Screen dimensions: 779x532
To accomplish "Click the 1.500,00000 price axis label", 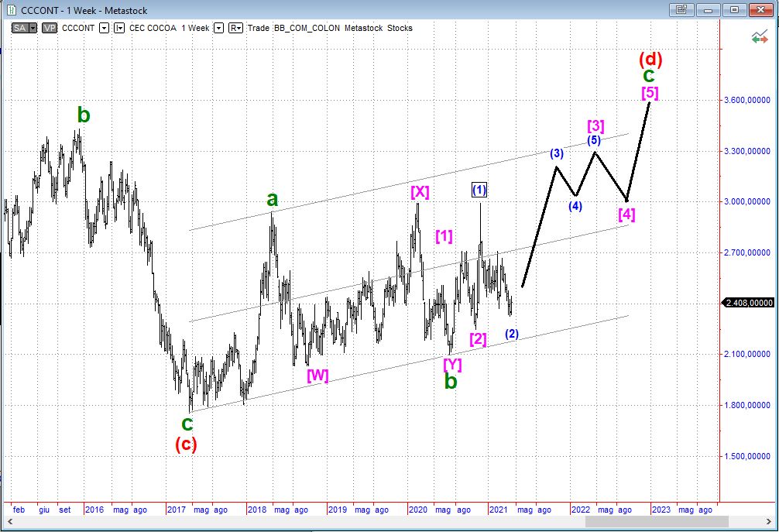I will (x=746, y=456).
